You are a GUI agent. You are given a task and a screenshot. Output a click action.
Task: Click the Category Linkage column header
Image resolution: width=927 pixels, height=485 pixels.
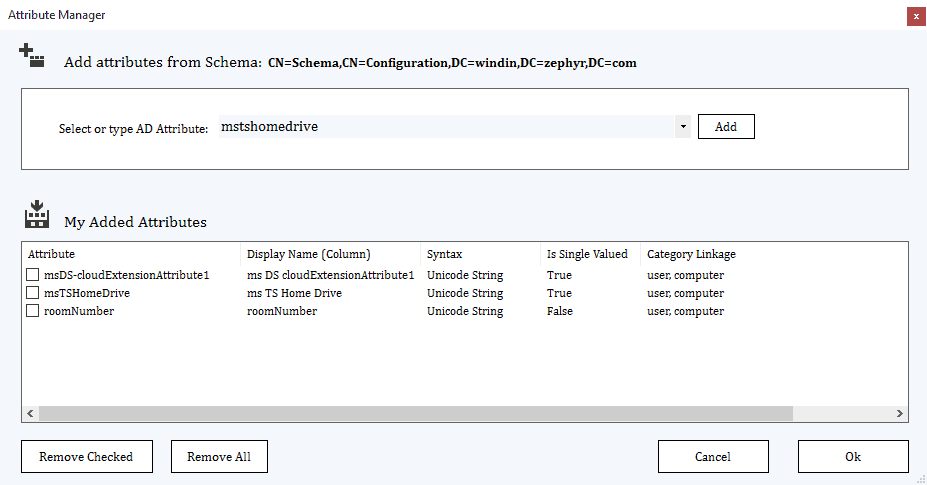691,254
